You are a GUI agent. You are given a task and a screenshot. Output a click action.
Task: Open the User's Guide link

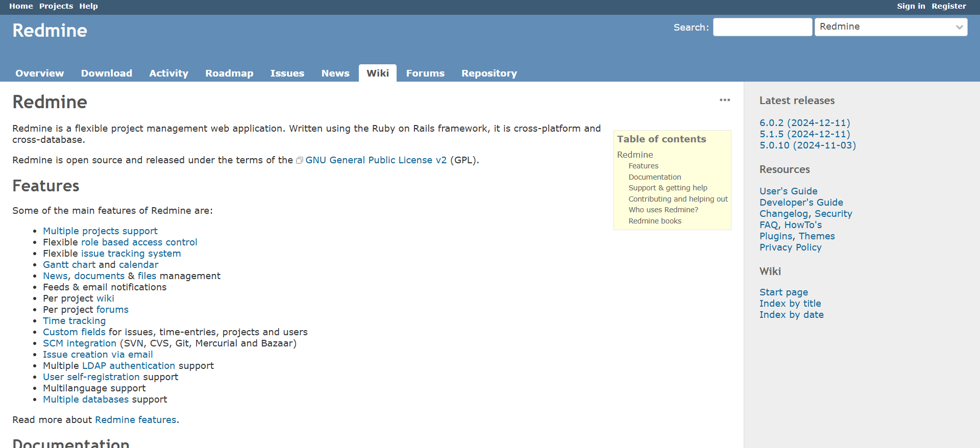pyautogui.click(x=788, y=191)
